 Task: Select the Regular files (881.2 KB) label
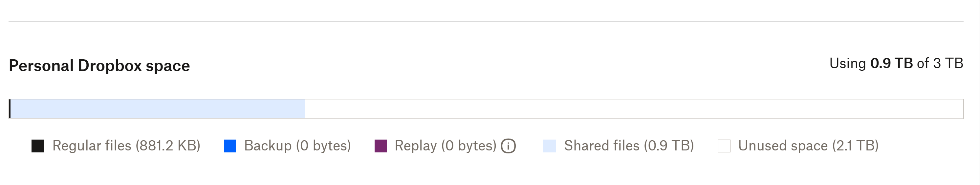(126, 146)
